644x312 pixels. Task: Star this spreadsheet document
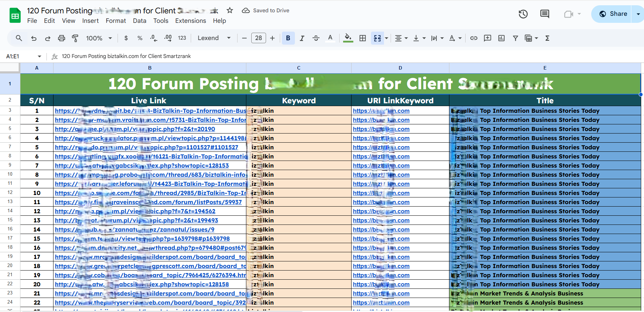click(x=230, y=11)
